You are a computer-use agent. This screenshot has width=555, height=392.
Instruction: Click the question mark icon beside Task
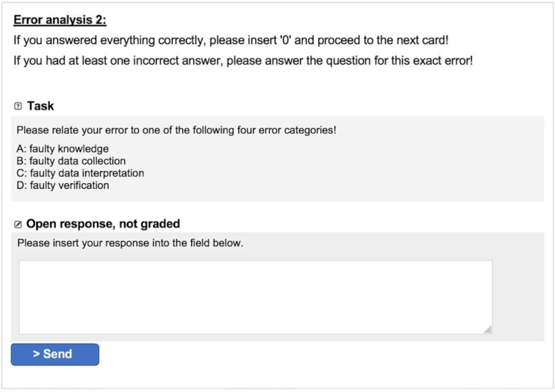click(18, 107)
